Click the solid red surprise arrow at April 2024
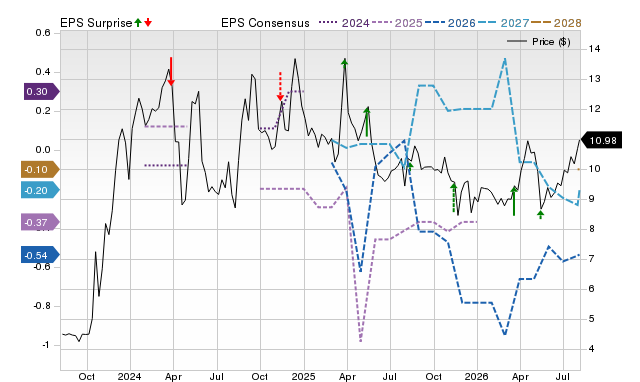 [x=171, y=71]
